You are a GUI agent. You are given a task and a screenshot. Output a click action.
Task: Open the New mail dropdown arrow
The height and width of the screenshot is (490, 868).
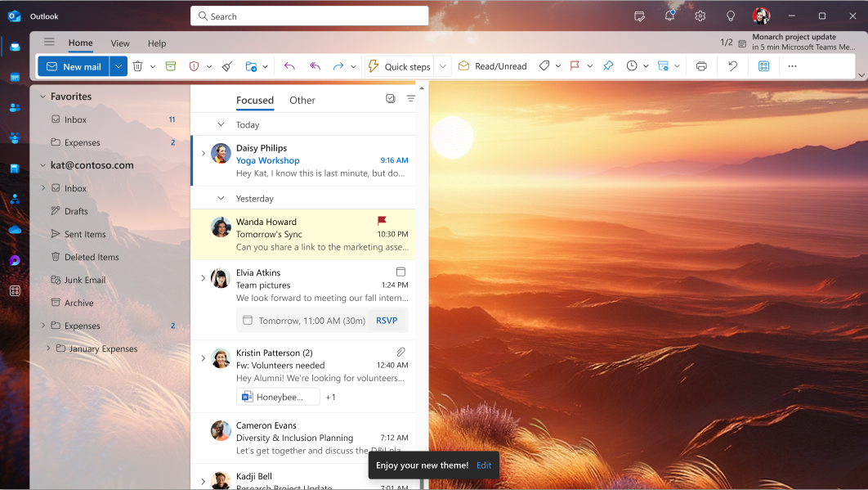pos(117,65)
